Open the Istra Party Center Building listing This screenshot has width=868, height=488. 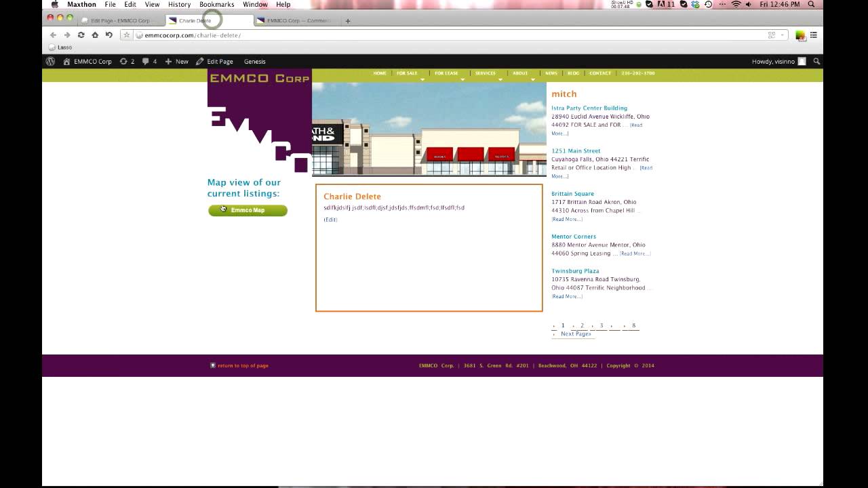589,108
